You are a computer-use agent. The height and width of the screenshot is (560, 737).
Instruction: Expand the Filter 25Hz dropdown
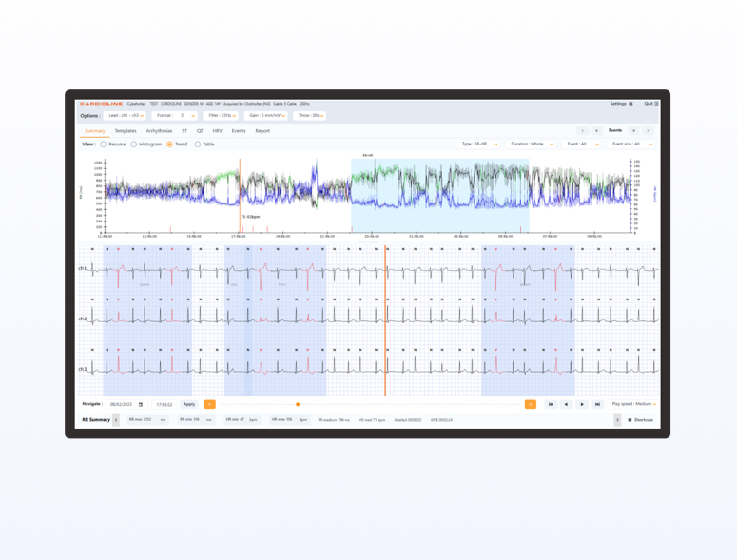pos(222,116)
